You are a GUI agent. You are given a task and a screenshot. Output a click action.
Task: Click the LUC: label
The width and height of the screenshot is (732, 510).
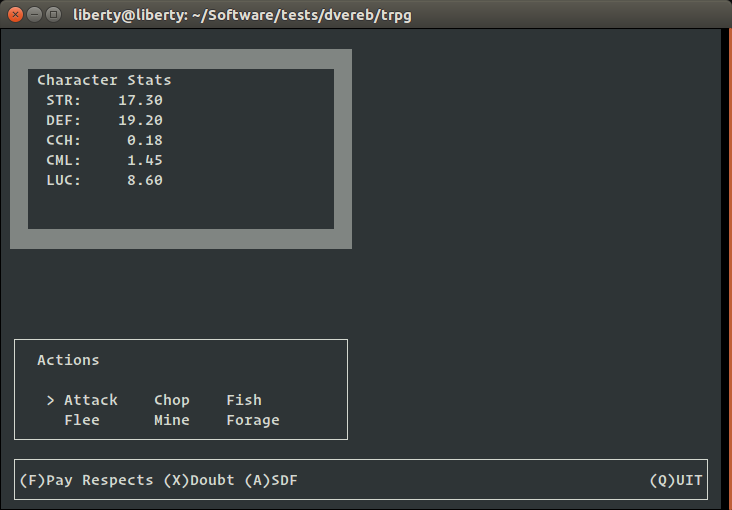(x=63, y=181)
